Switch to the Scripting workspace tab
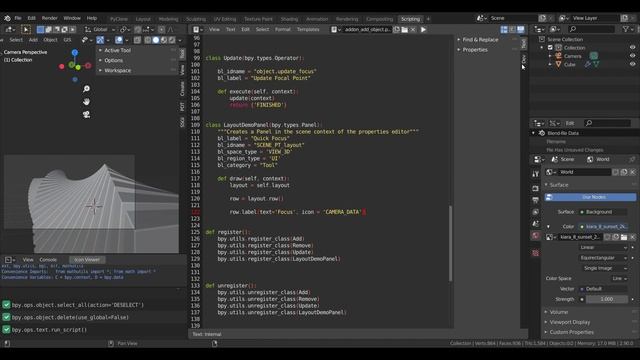This screenshot has height=360, width=640. click(x=410, y=19)
